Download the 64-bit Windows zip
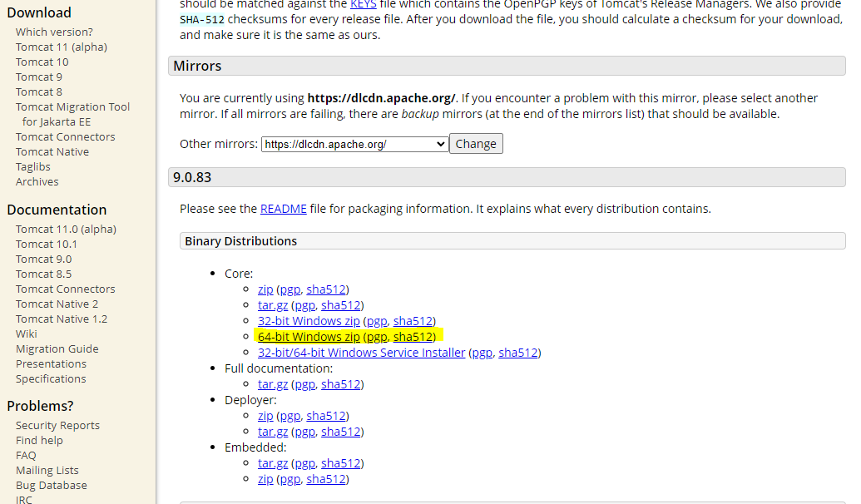Screen dimensions: 861x504 [x=309, y=337]
